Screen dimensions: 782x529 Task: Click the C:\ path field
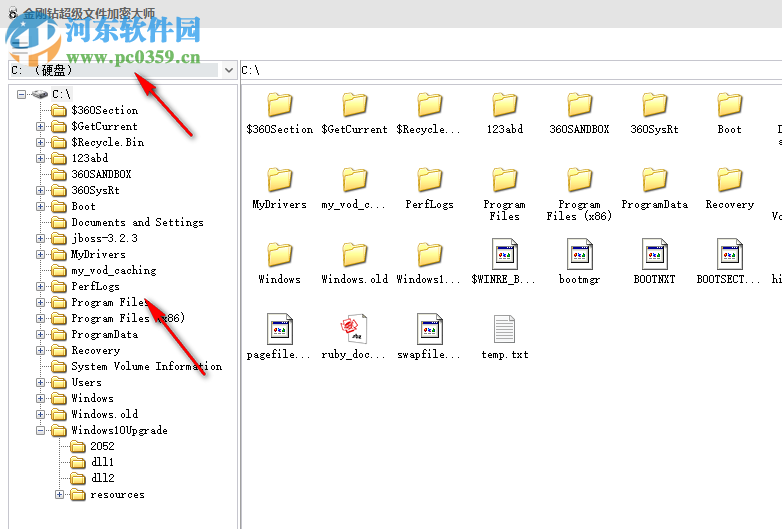pos(511,70)
